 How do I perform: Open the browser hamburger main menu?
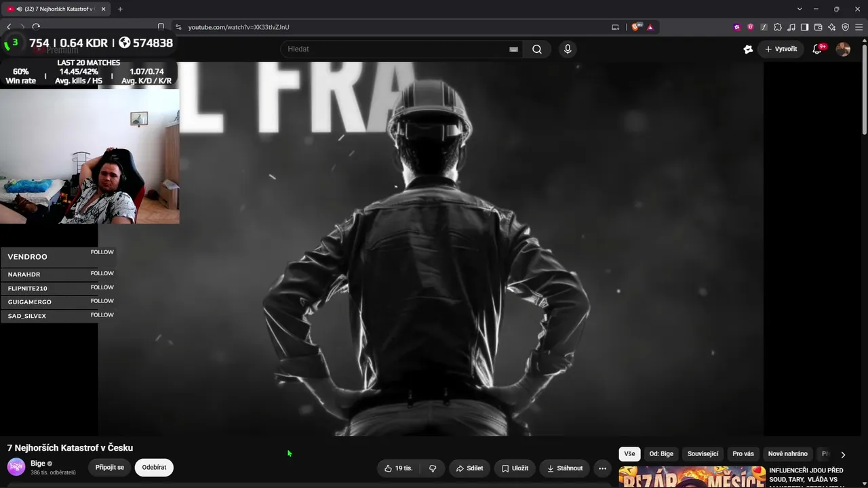859,27
